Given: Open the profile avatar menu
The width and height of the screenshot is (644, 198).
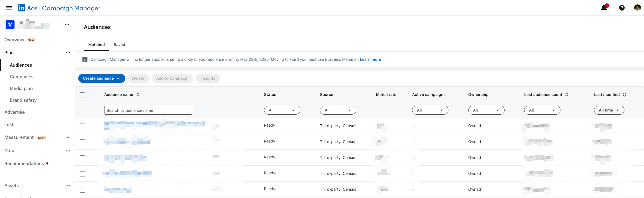Looking at the screenshot, I should click(637, 8).
